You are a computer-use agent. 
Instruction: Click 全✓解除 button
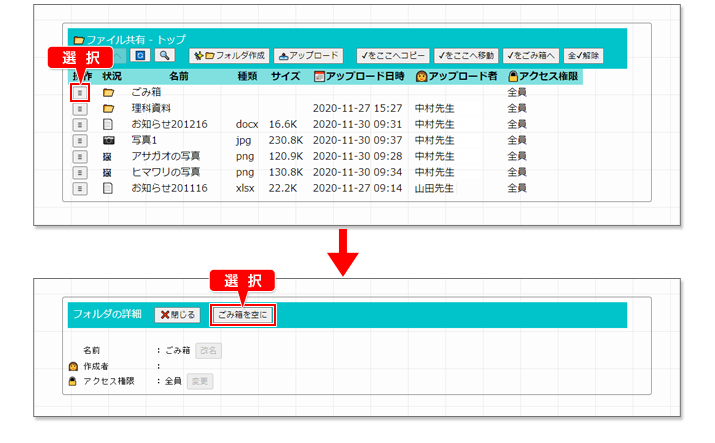click(584, 56)
